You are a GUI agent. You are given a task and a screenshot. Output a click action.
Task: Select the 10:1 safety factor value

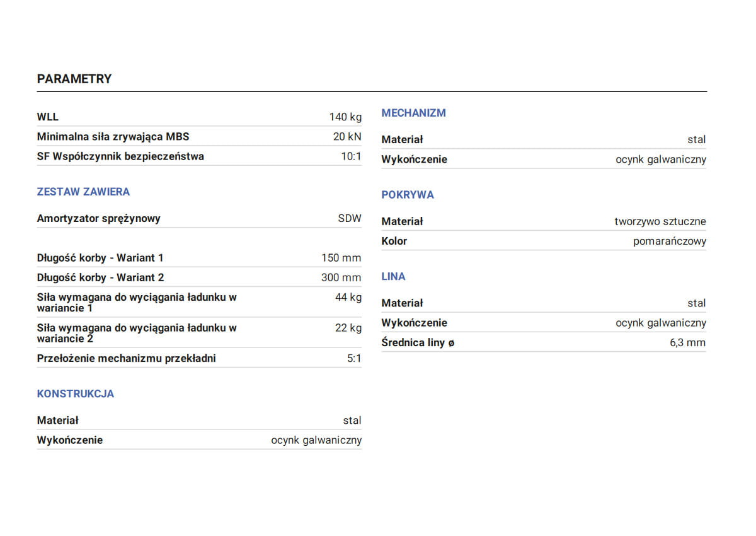[x=351, y=156]
